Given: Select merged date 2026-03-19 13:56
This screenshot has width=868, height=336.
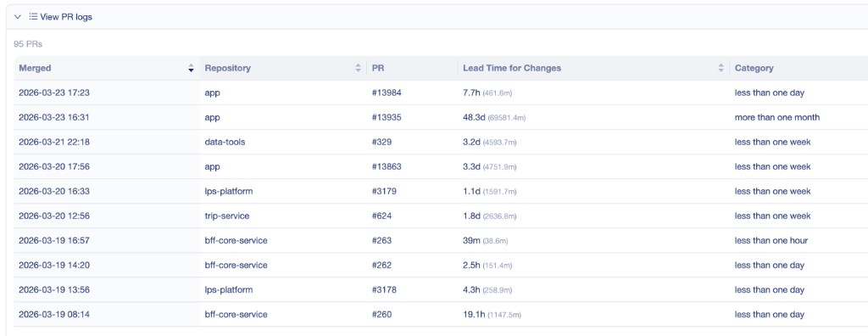Looking at the screenshot, I should (x=54, y=290).
